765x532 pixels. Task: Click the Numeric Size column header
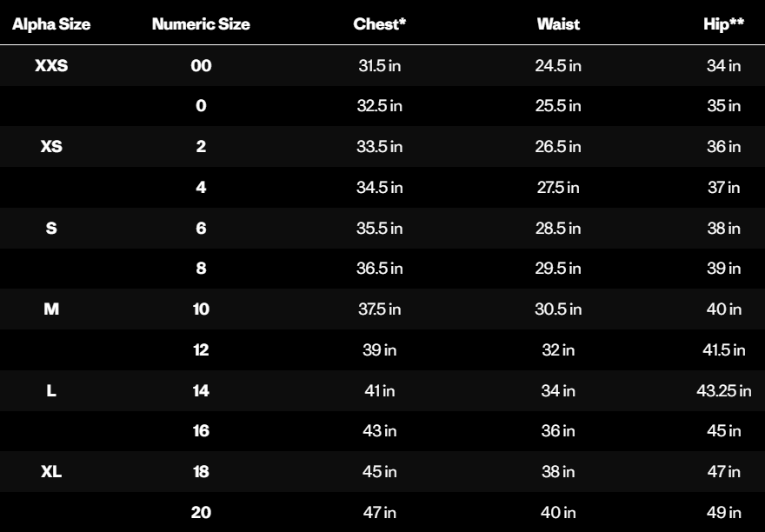[x=201, y=24]
